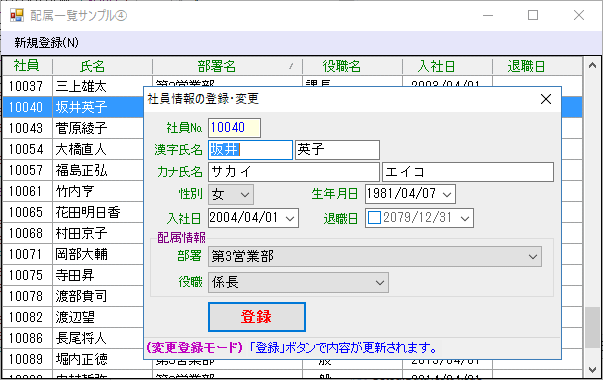Toggle the 退職日 date checkbox
This screenshot has width=603, height=380.
374,218
